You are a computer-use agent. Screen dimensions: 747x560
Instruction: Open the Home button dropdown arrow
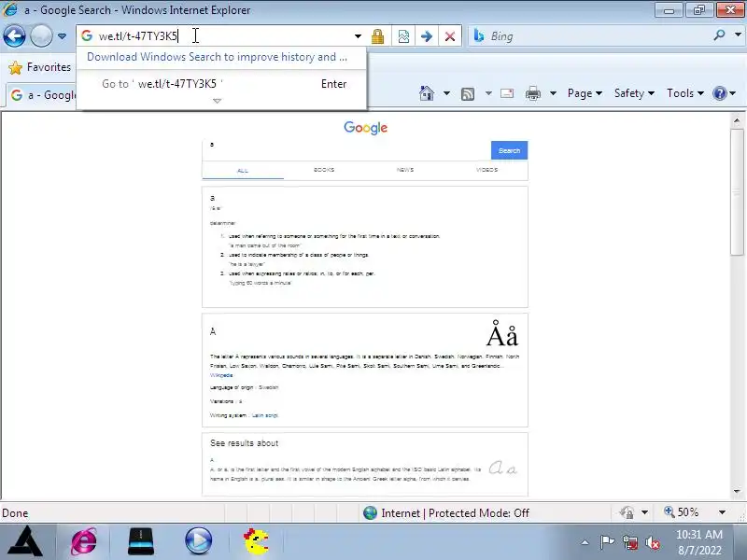coord(446,93)
